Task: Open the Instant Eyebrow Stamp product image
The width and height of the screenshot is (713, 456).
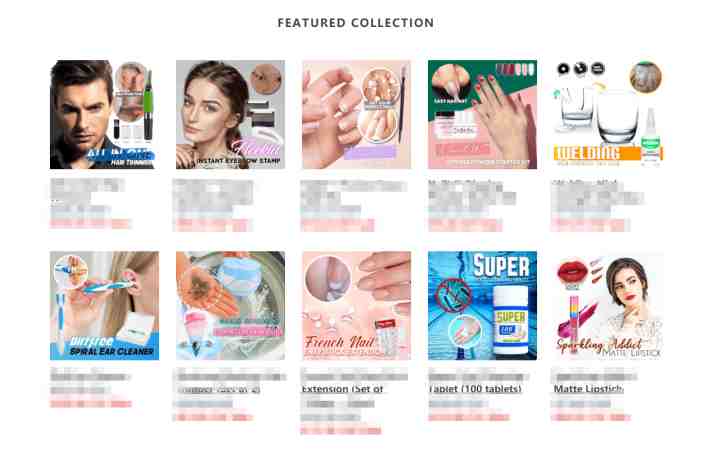Action: (230, 114)
